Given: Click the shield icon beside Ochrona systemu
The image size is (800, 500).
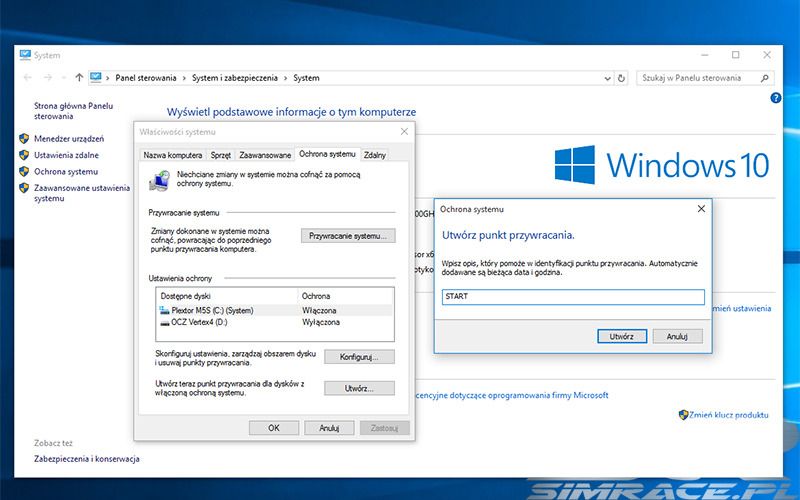Looking at the screenshot, I should tap(23, 171).
